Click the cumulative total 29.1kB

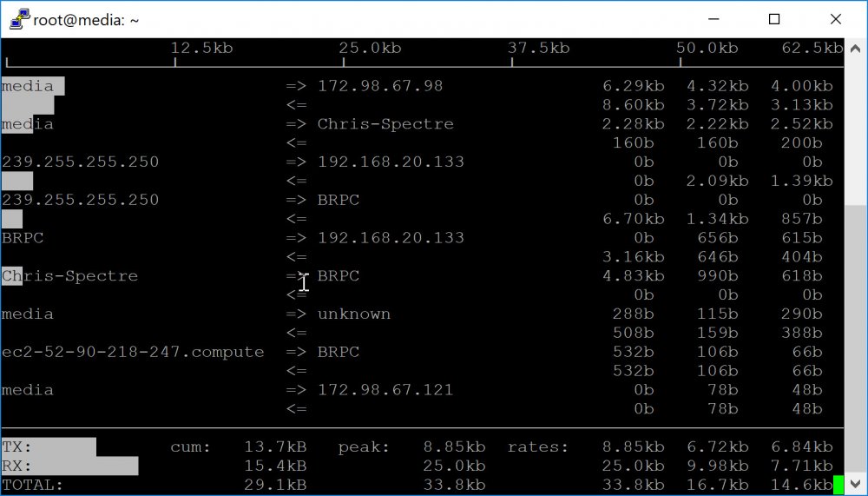pos(275,485)
